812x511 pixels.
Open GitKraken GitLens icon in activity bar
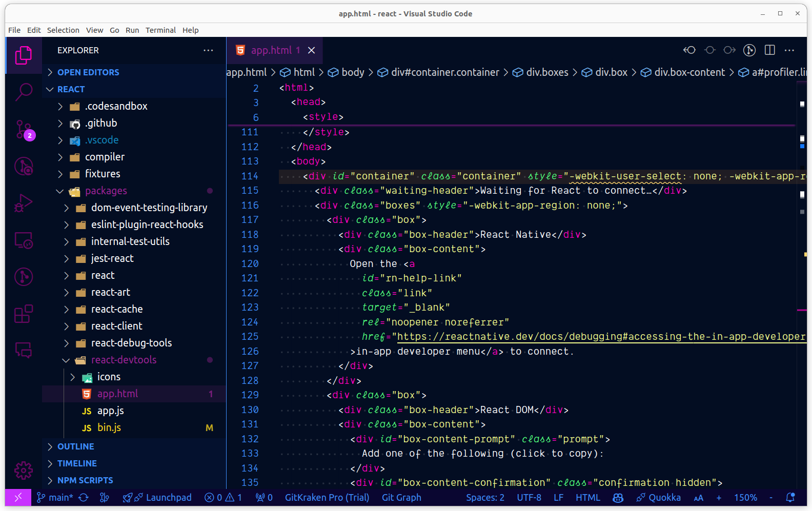pos(24,277)
